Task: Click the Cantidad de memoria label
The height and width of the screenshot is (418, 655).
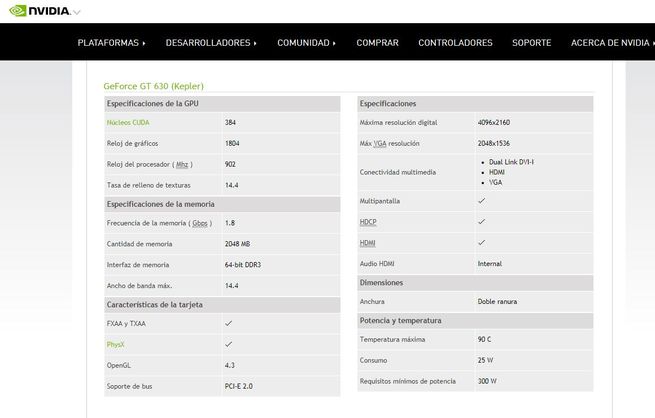Action: click(x=140, y=244)
